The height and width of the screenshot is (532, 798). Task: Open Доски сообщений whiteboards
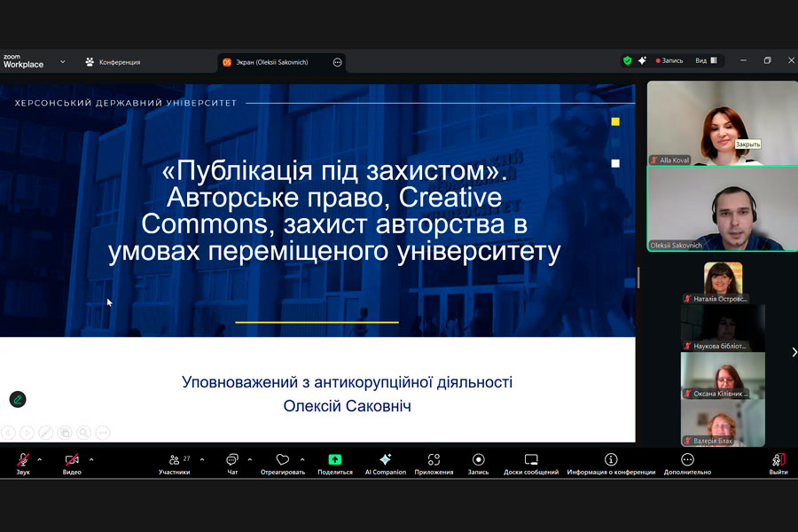click(531, 464)
